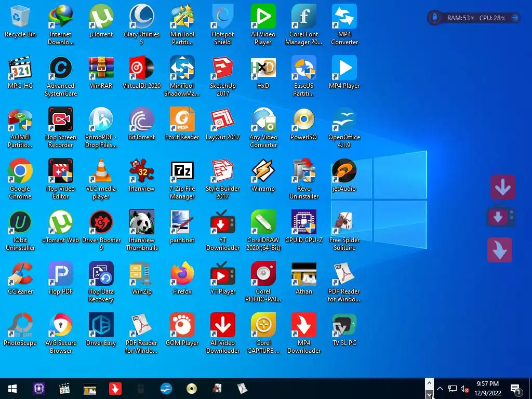Open Any Video Converter shortcut
The image size is (532, 399).
[x=263, y=128]
